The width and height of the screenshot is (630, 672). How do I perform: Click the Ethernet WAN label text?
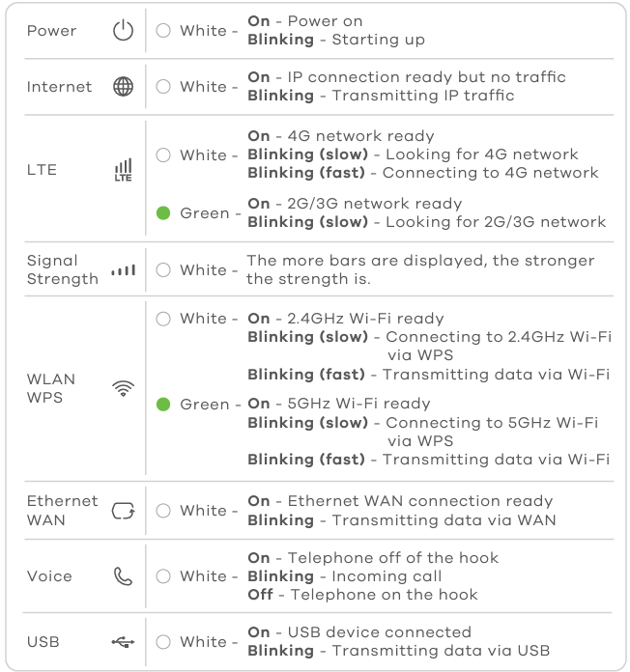62,511
